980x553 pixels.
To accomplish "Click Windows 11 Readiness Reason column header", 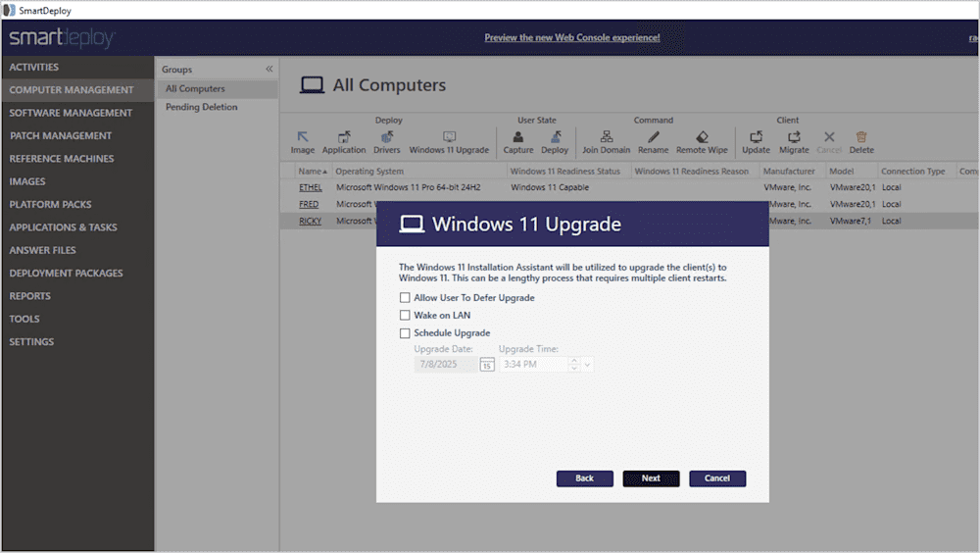I will (695, 171).
